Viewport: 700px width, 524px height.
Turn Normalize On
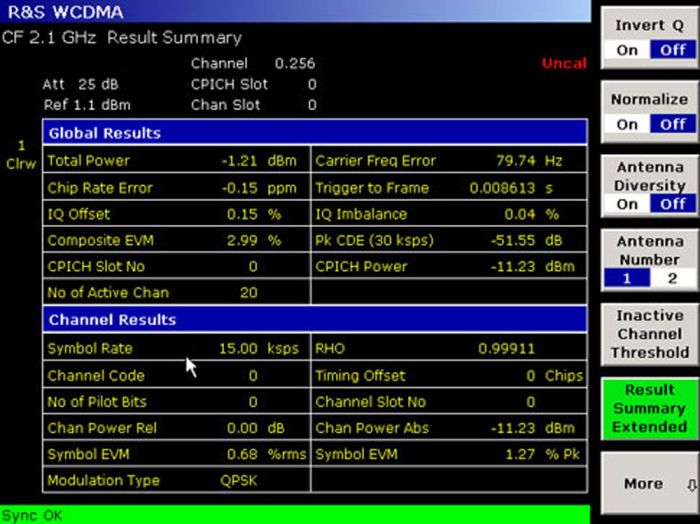627,124
